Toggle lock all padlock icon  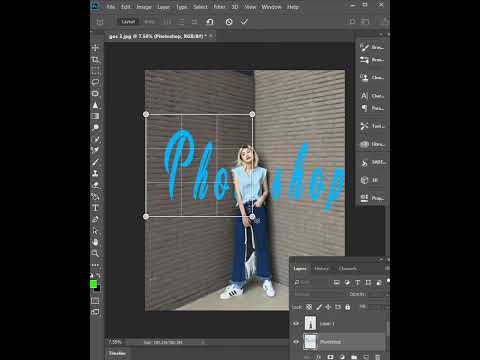click(348, 307)
